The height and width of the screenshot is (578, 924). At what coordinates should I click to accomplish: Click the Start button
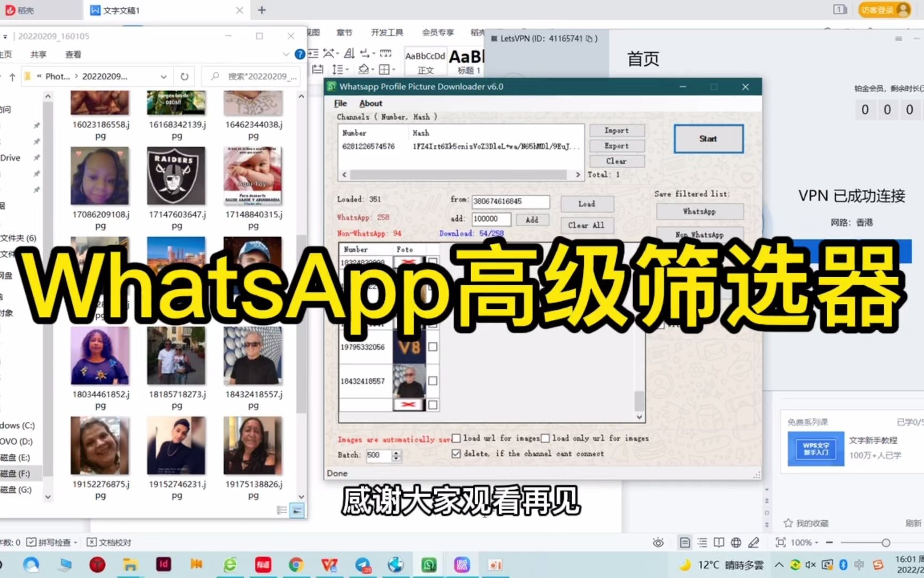click(709, 139)
